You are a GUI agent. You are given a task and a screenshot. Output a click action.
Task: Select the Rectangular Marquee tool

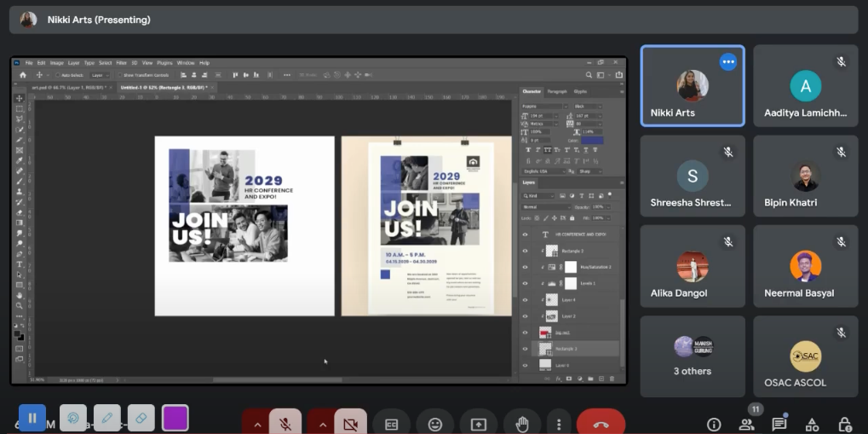pos(20,108)
